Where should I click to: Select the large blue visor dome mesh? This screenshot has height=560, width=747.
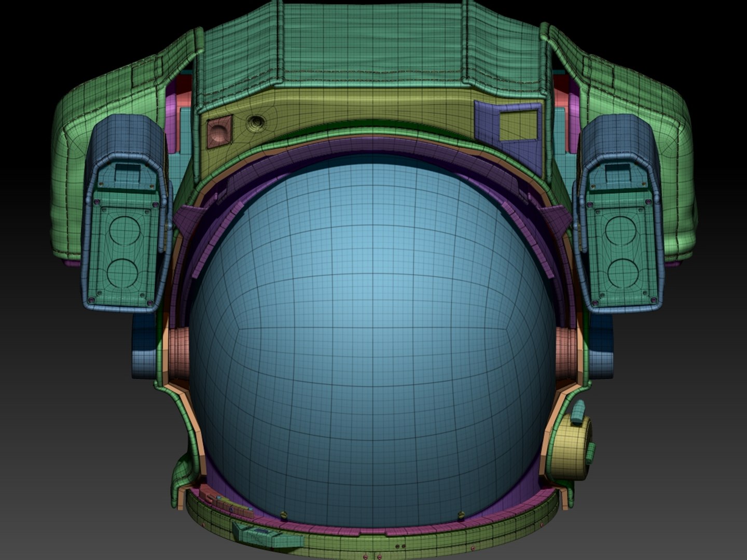click(372, 340)
